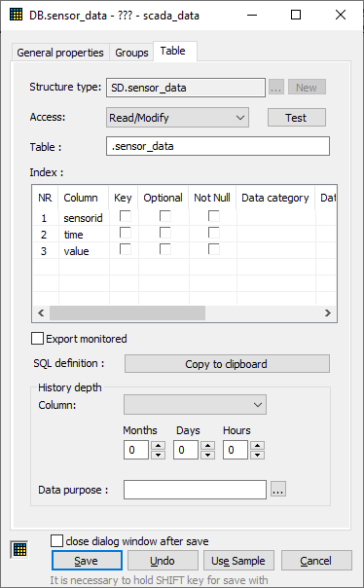The height and width of the screenshot is (588, 364).
Task: Open the Structure type browse ellipsis button
Action: pos(276,88)
